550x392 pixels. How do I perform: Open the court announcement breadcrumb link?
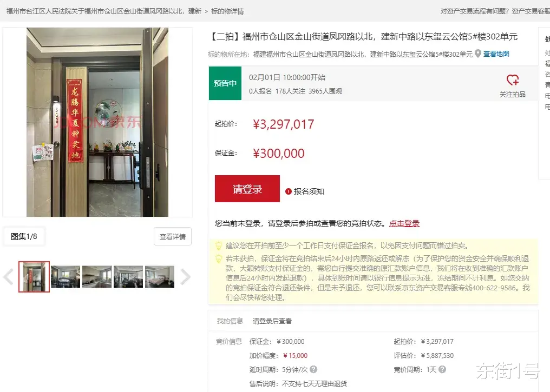[104, 11]
